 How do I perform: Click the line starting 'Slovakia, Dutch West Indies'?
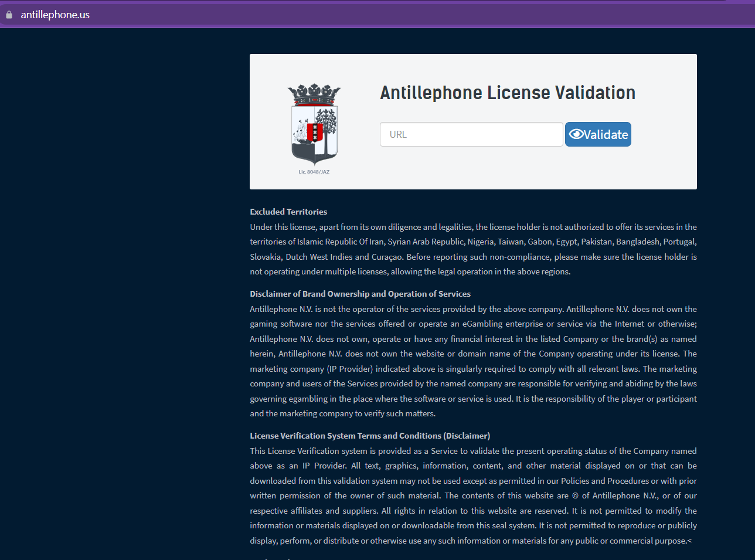pos(474,257)
